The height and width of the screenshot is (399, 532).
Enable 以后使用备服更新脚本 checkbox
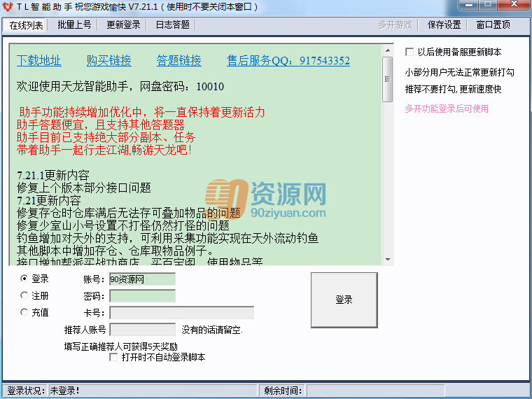(x=409, y=52)
